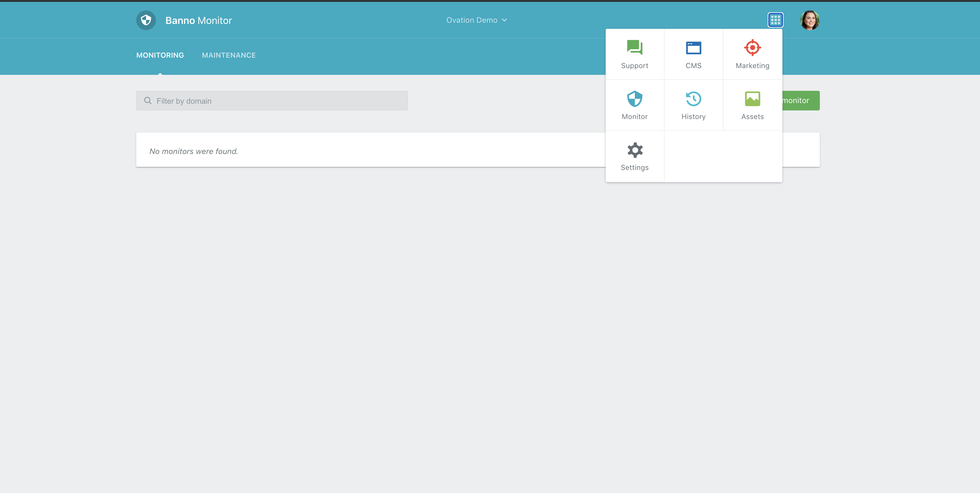Close the app switcher grid icon

775,20
